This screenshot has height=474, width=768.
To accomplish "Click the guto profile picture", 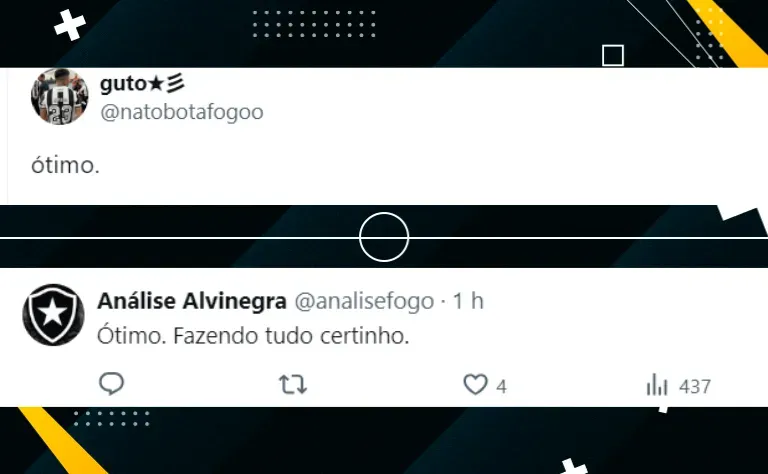I will pyautogui.click(x=60, y=96).
